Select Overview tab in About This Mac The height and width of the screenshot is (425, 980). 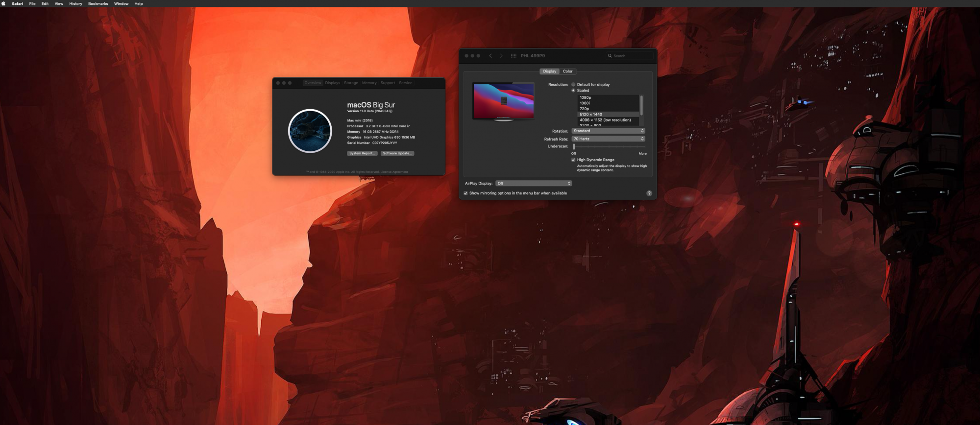point(313,83)
